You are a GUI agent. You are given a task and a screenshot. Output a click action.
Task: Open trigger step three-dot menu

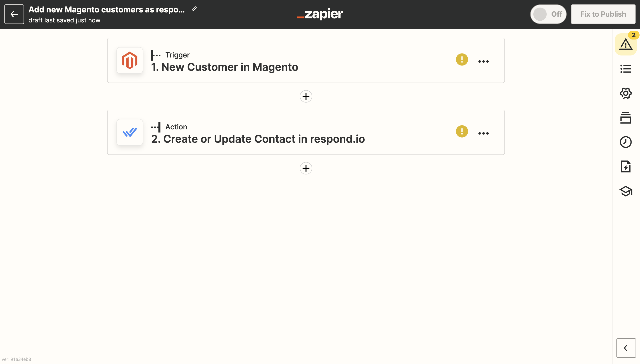coord(483,61)
